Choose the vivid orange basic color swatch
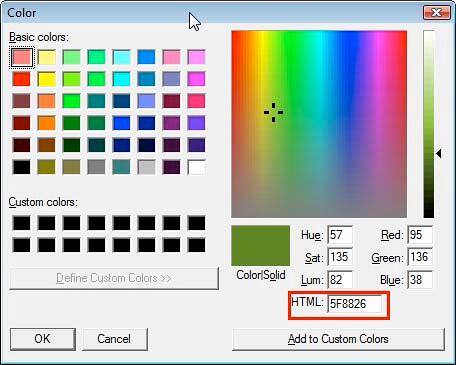Viewport: 456px width, 365px height. click(47, 123)
